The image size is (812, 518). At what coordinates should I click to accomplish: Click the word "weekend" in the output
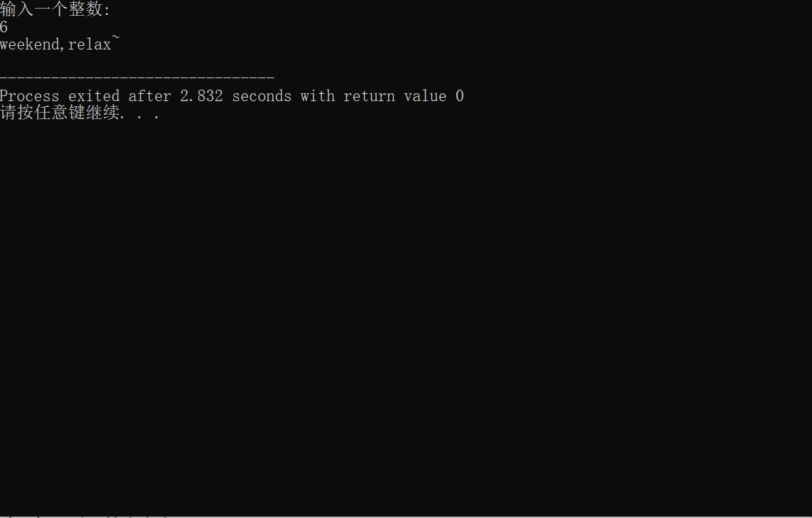pos(29,45)
